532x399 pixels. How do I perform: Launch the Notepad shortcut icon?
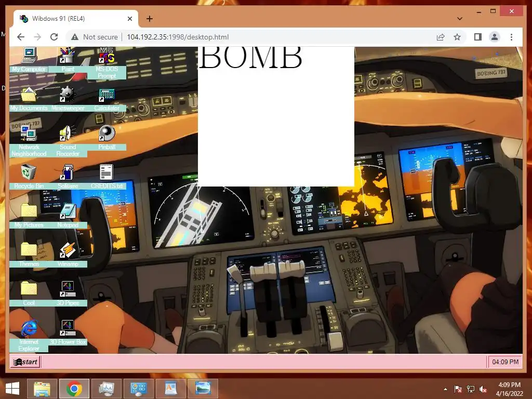[x=68, y=211]
